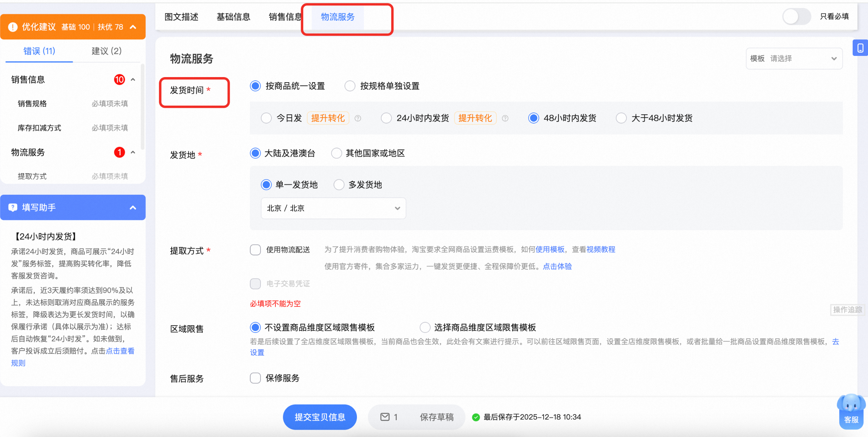
Task: Click the question icon in 填写助手 header
Action: coord(13,208)
